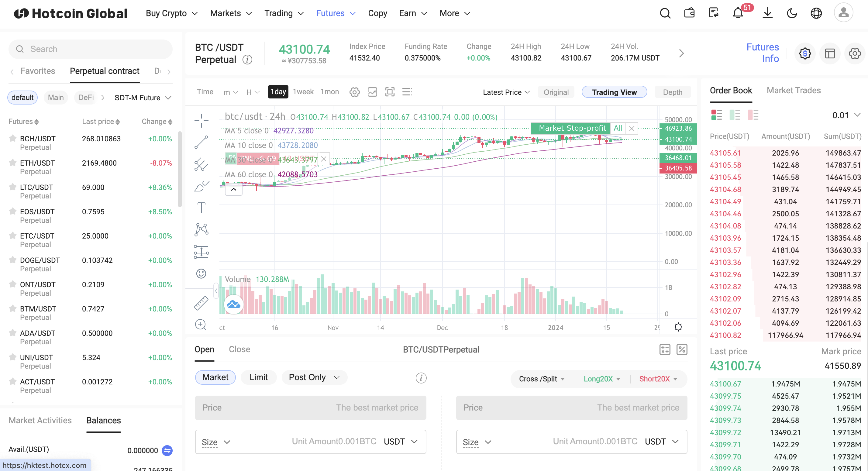Select the trend line drawing tool
This screenshot has width=868, height=471.
click(201, 143)
